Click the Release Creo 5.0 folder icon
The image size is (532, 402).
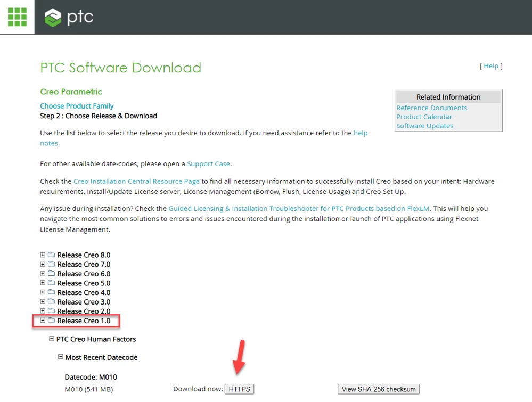pyautogui.click(x=51, y=283)
